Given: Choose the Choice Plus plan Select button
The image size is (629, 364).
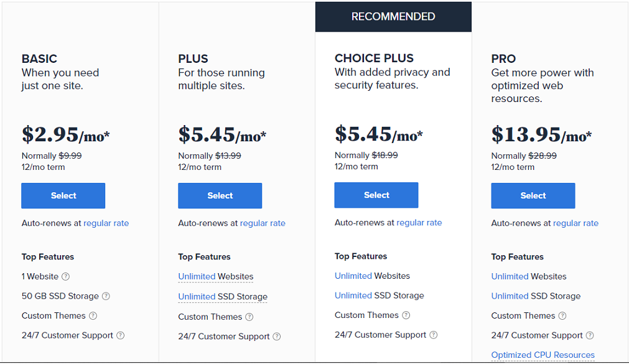Looking at the screenshot, I should 376,195.
